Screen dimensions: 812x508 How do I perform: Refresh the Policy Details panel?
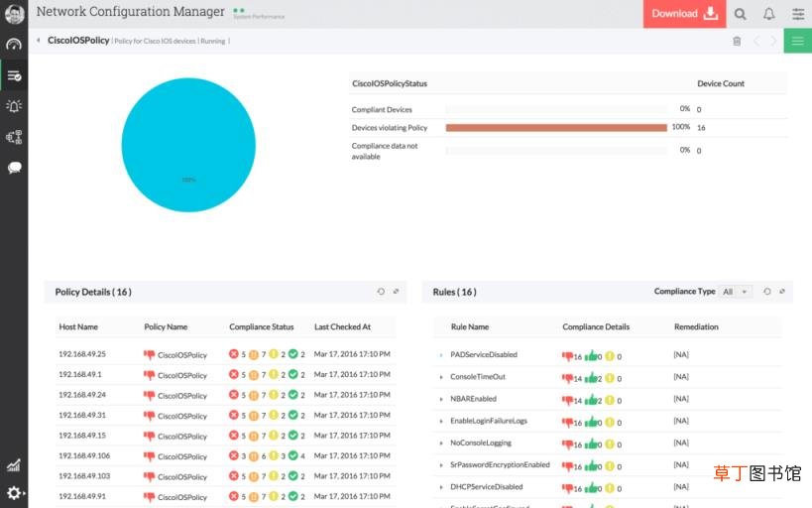[381, 292]
